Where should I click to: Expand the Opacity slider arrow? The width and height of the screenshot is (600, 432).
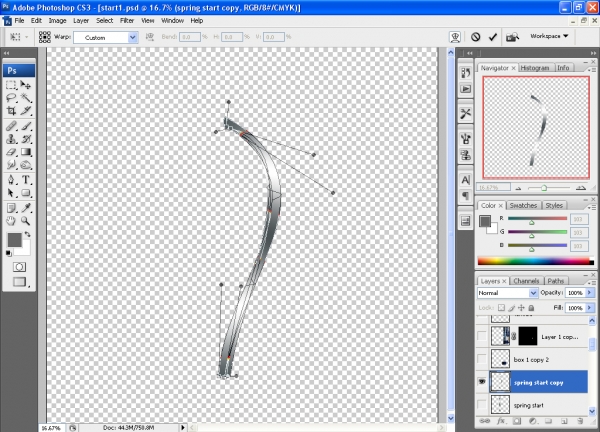(x=590, y=293)
